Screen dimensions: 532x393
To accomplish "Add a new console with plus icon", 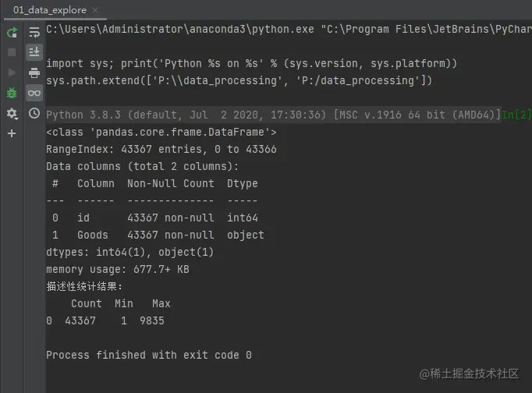I will point(12,133).
